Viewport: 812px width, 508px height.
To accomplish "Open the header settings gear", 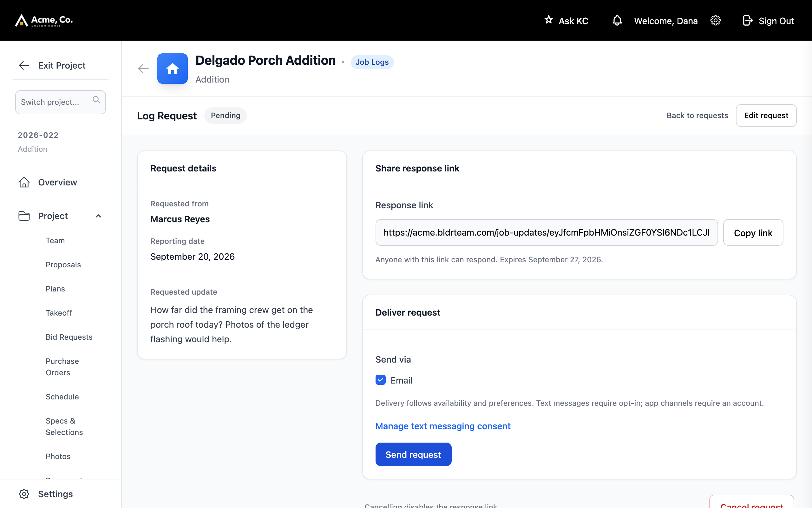I will (715, 21).
